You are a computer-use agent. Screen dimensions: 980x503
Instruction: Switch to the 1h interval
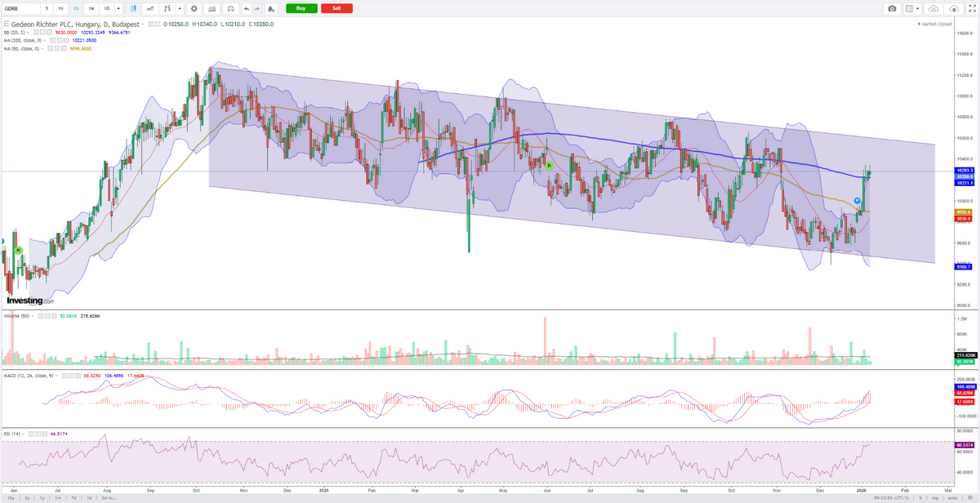click(62, 8)
